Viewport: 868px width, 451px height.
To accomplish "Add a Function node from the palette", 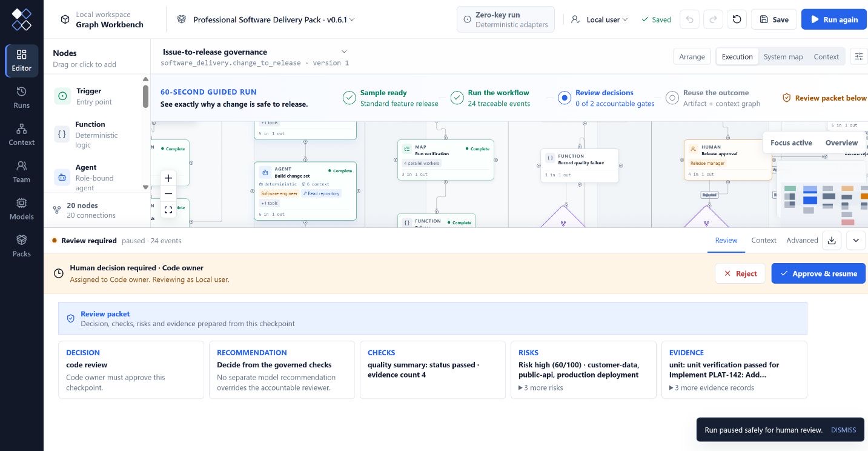I will [97, 134].
